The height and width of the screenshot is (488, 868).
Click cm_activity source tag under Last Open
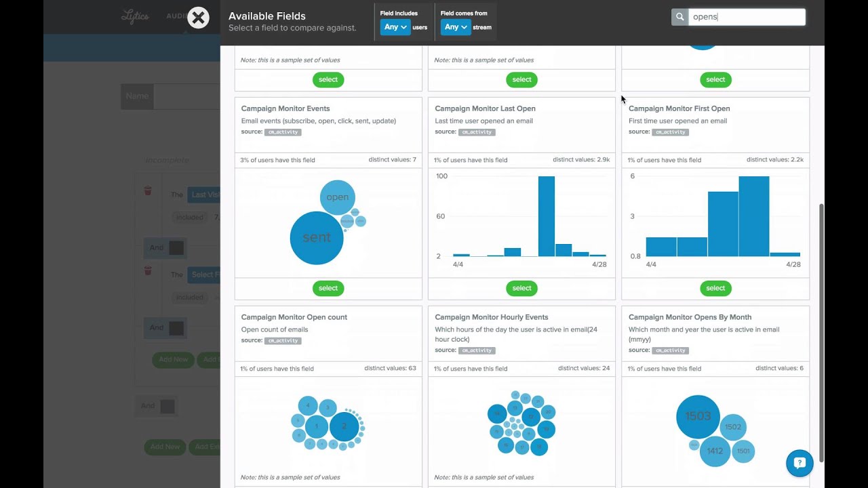[x=476, y=132]
